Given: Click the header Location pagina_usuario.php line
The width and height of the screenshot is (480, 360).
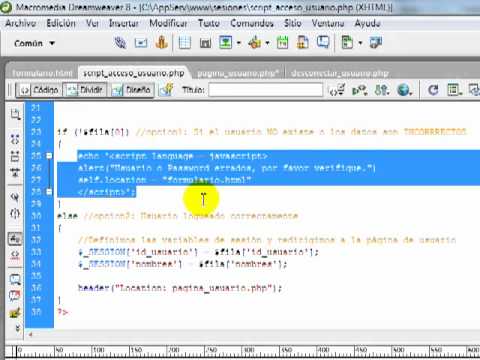Looking at the screenshot, I should tap(180, 288).
